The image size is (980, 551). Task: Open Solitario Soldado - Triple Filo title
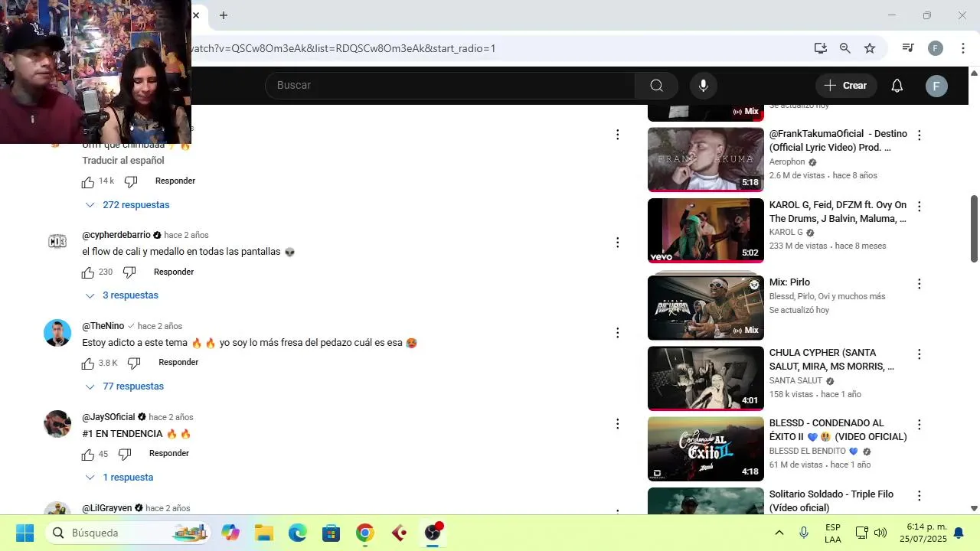pyautogui.click(x=831, y=501)
